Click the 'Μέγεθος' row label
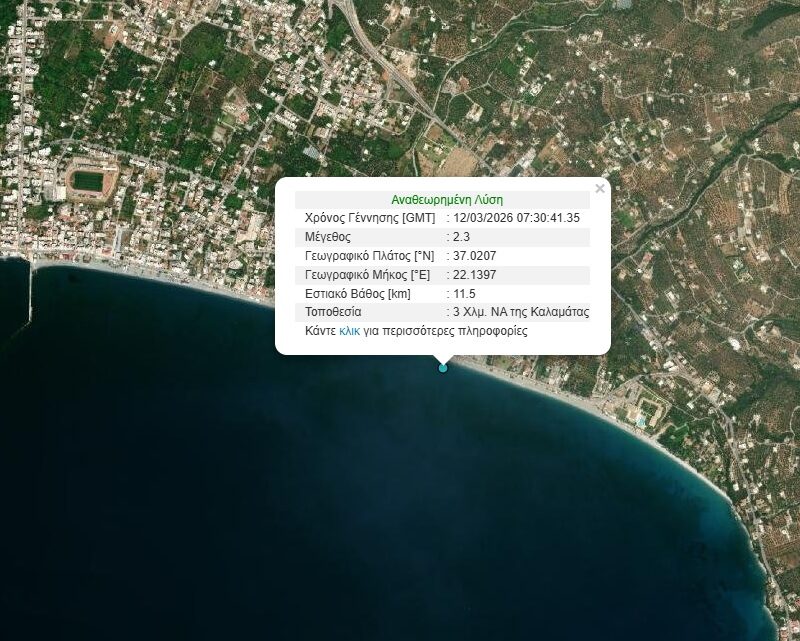800x641 pixels. [x=330, y=237]
